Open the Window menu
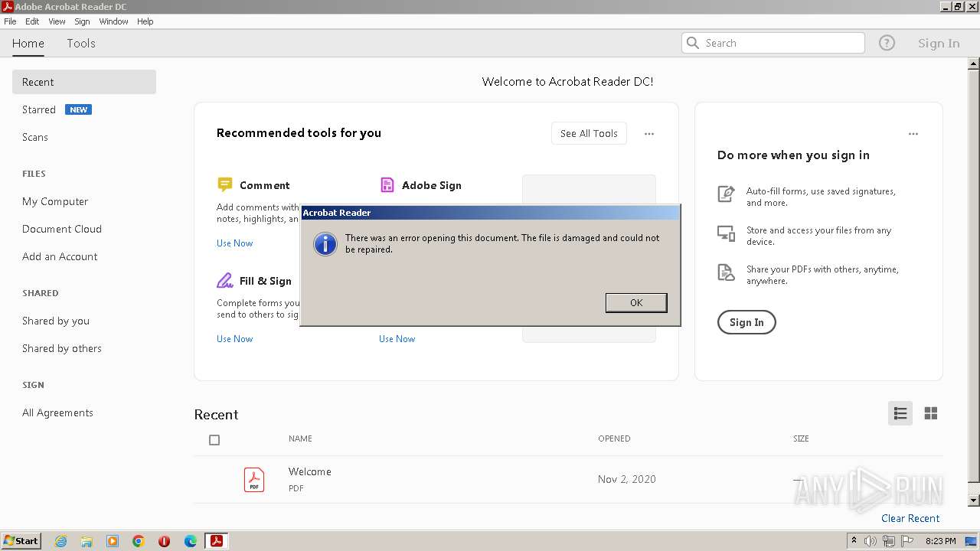Screen dimensions: 980x551 [x=113, y=21]
